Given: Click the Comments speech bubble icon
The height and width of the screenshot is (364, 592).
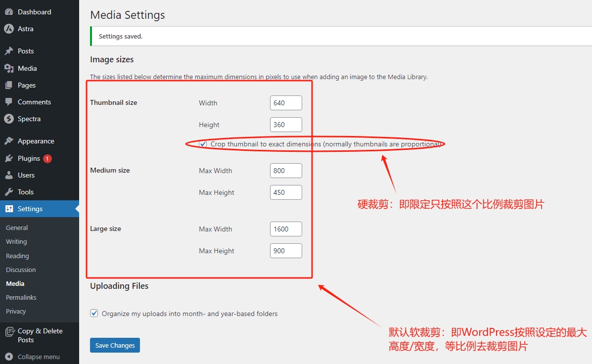Looking at the screenshot, I should click(x=9, y=102).
